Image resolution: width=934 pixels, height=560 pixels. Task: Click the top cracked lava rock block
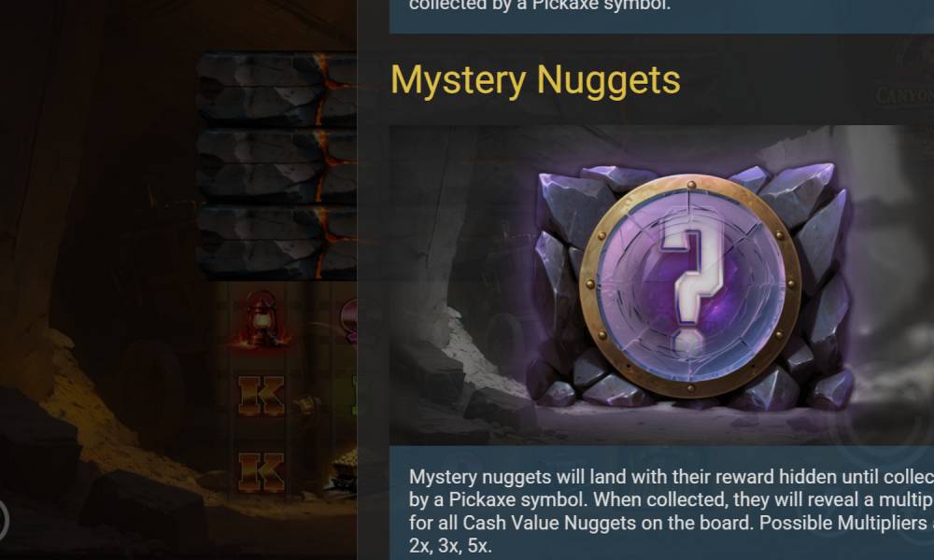[x=277, y=90]
